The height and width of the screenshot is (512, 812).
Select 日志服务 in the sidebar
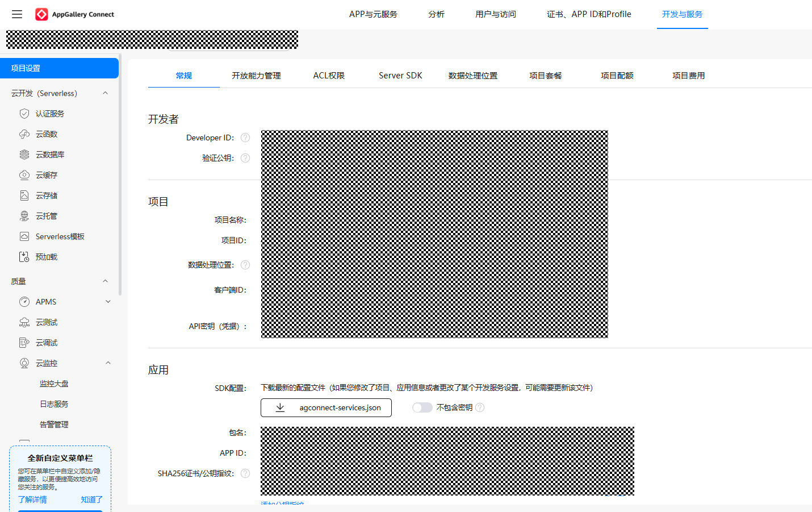click(x=54, y=404)
